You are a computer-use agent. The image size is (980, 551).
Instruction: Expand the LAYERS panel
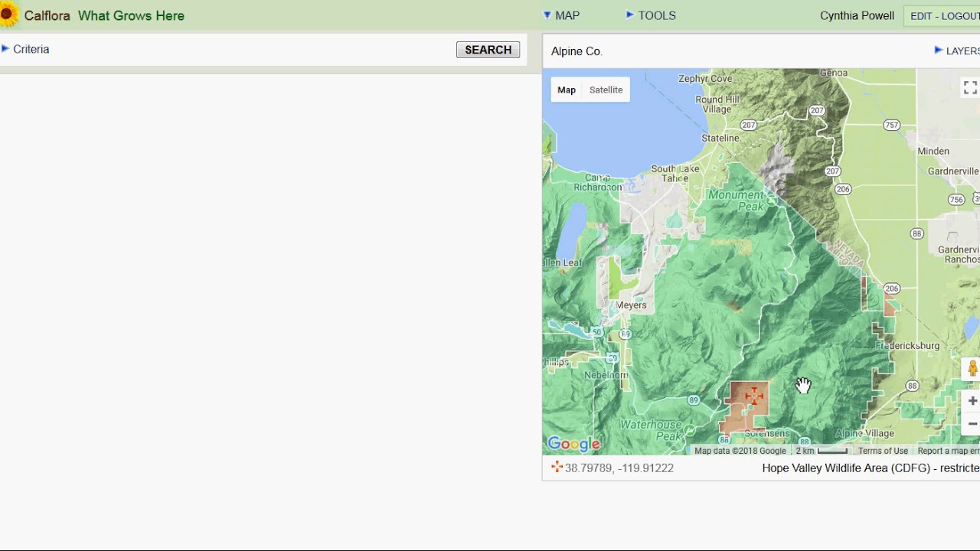[x=957, y=51]
